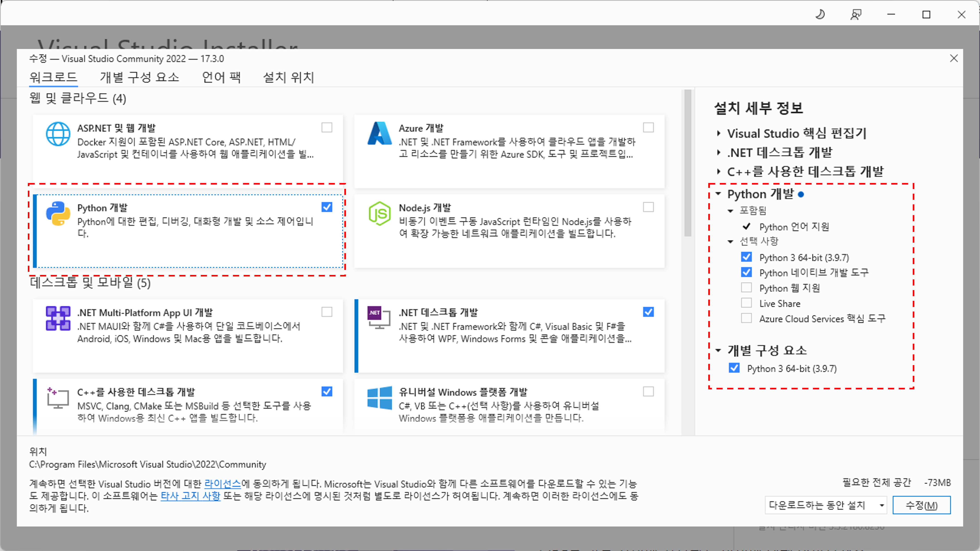The height and width of the screenshot is (551, 980).
Task: Expand Visual Studio 핵심 편집기 details
Action: click(719, 134)
